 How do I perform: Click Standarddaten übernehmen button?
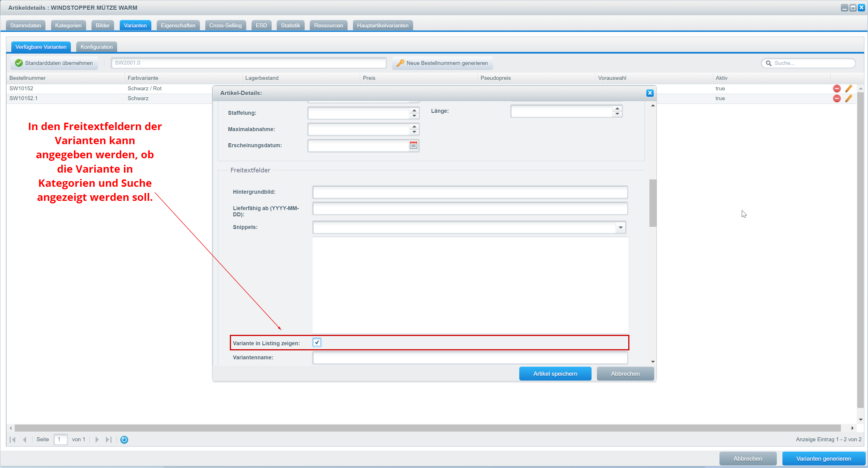(x=54, y=63)
